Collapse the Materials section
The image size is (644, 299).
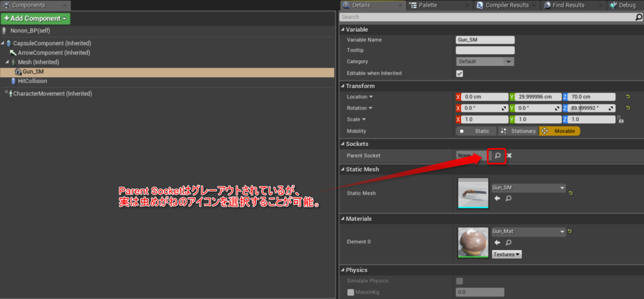point(343,219)
